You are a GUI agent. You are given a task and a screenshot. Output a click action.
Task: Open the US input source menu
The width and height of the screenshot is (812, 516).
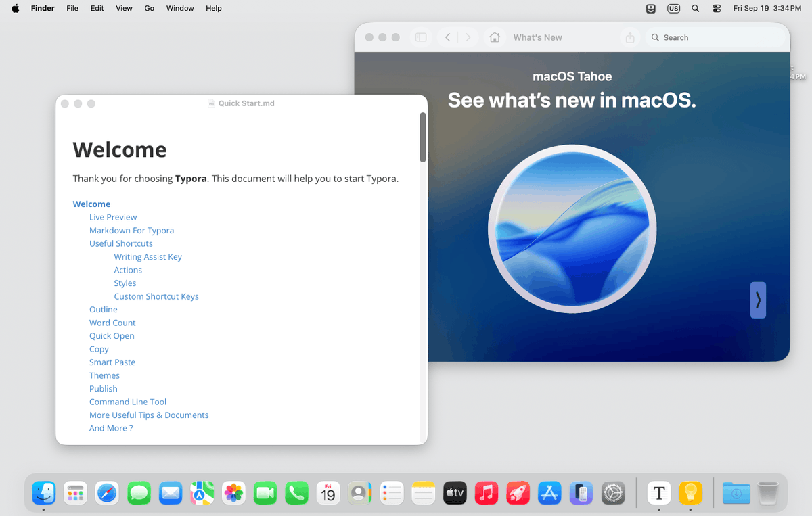[x=673, y=9]
